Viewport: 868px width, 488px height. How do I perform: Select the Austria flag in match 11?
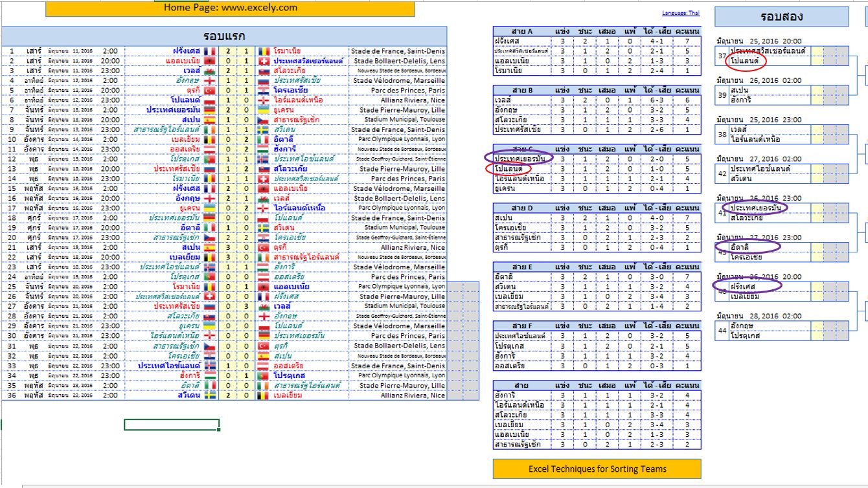(210, 149)
